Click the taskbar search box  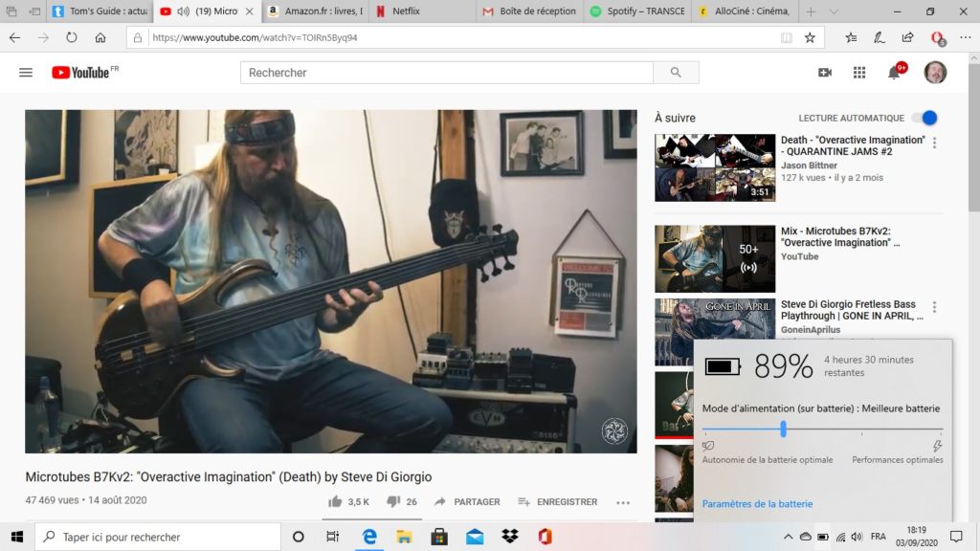point(158,537)
